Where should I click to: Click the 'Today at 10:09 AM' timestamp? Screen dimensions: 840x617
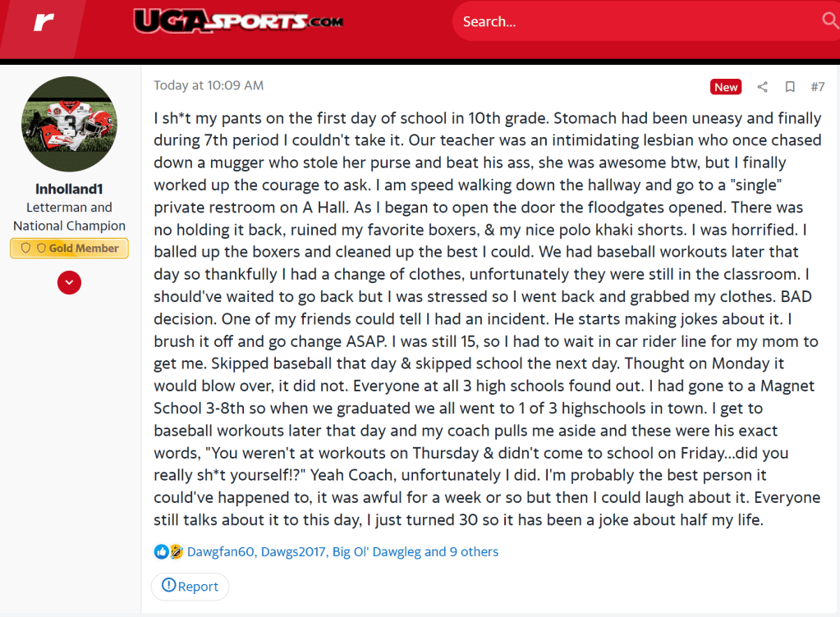click(x=209, y=85)
